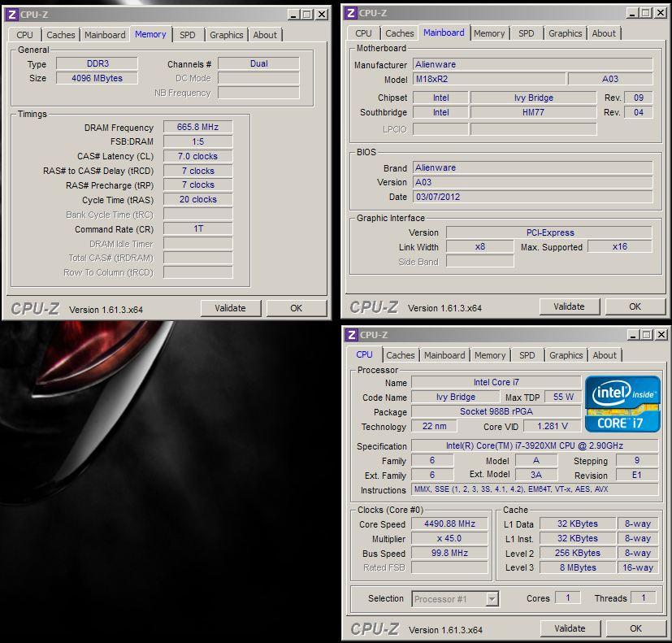Image resolution: width=672 pixels, height=643 pixels.
Task: Minimize the Mainboard CPU-Z window
Action: point(632,13)
